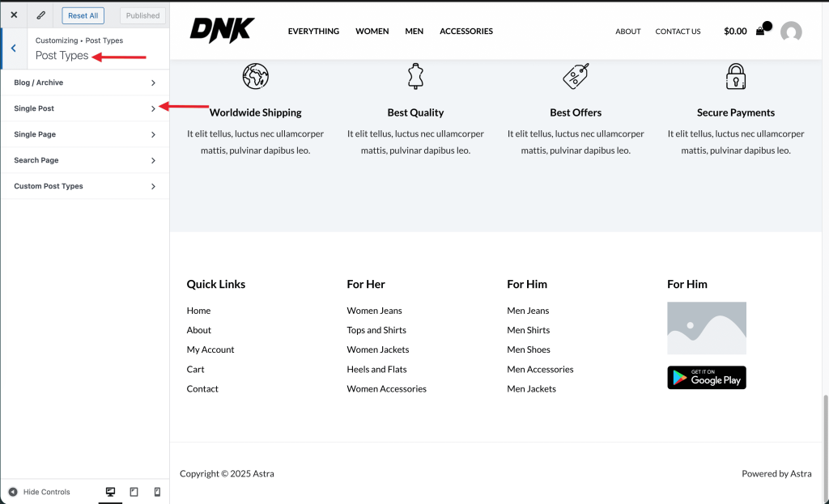This screenshot has height=504, width=829.
Task: Expand the Custom Post Types section
Action: pyautogui.click(x=84, y=186)
